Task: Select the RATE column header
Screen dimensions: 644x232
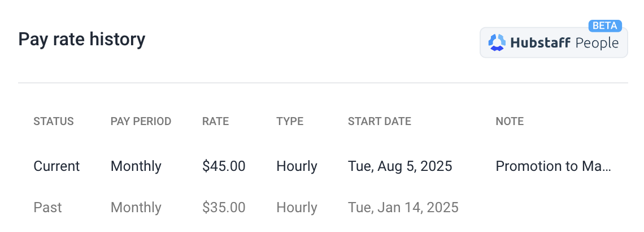Action: [x=216, y=121]
